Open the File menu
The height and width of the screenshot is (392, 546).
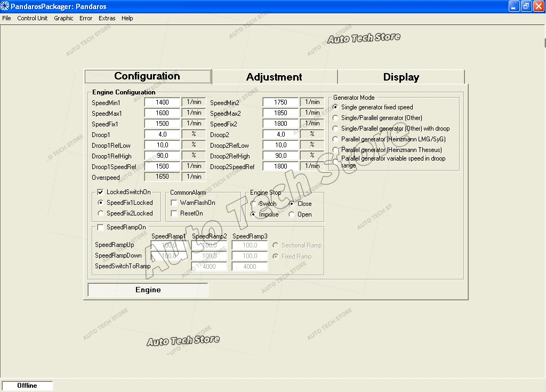click(6, 18)
